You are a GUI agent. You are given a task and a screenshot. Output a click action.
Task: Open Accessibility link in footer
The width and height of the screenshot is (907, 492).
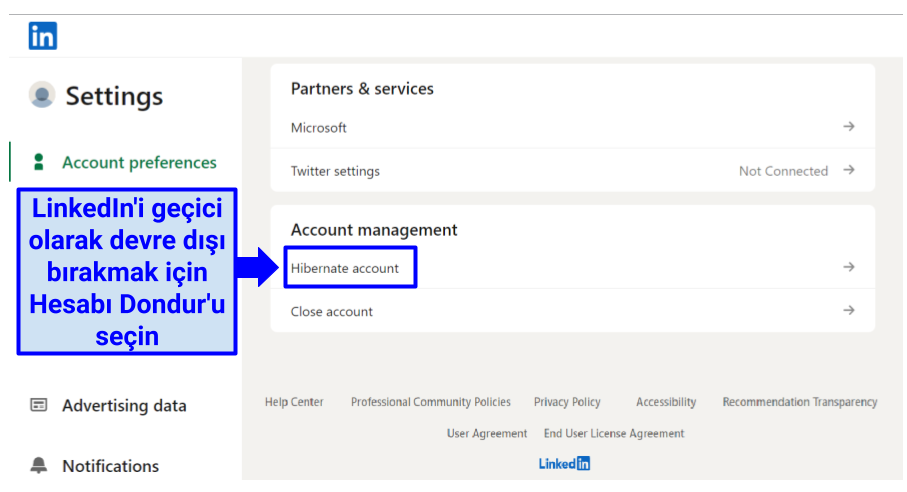tap(666, 402)
